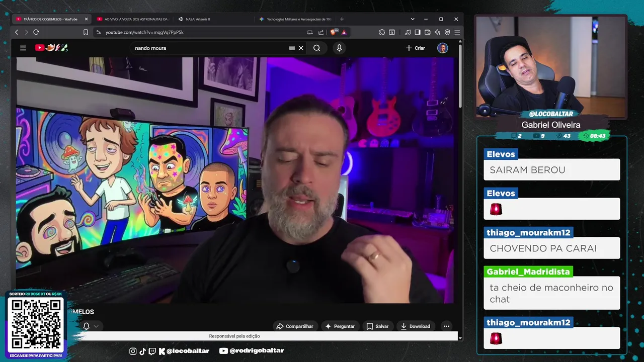Click the Gabriel_Madridista username in chat
Viewport: 644px width, 362px height.
(x=528, y=271)
